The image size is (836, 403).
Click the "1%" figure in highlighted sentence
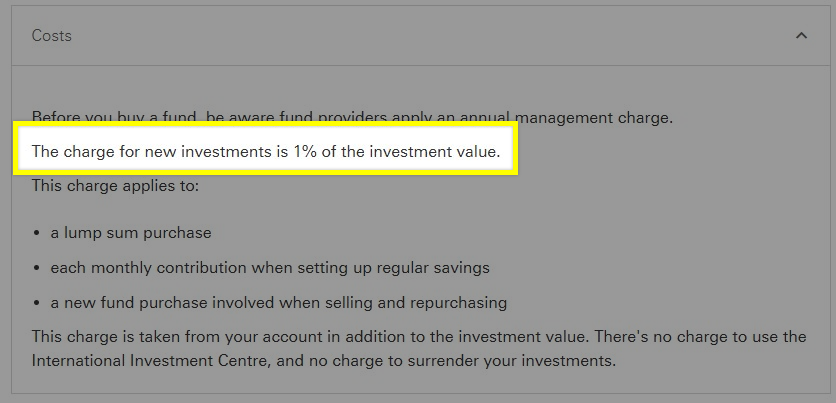click(x=304, y=152)
